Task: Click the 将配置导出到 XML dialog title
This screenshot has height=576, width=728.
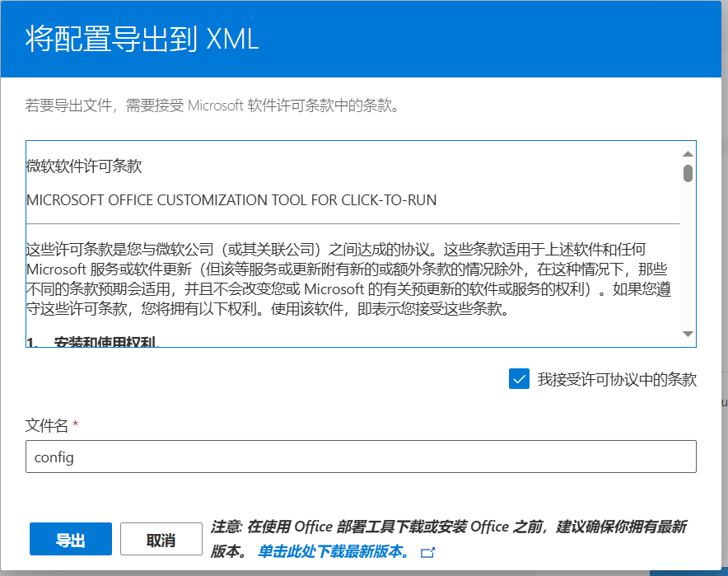Action: coord(142,39)
